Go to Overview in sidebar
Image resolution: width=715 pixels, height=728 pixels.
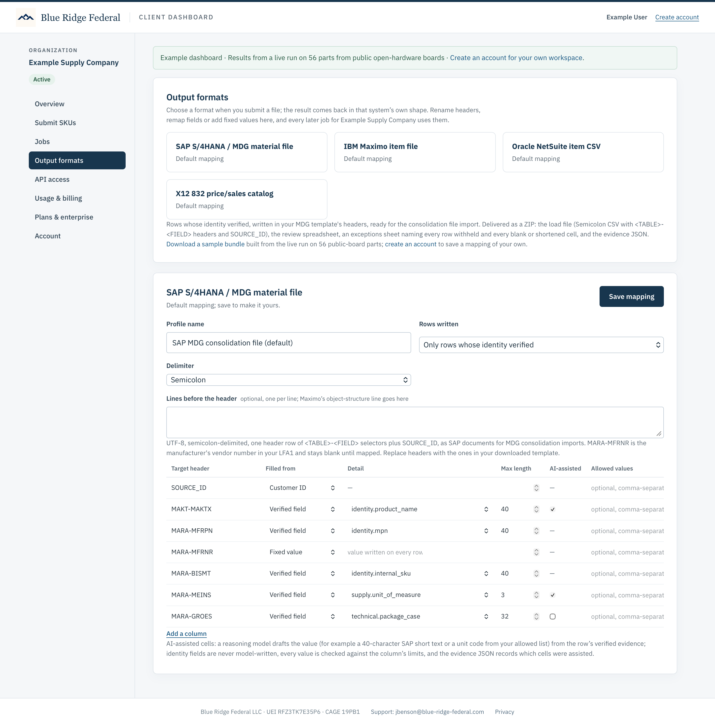(77, 104)
